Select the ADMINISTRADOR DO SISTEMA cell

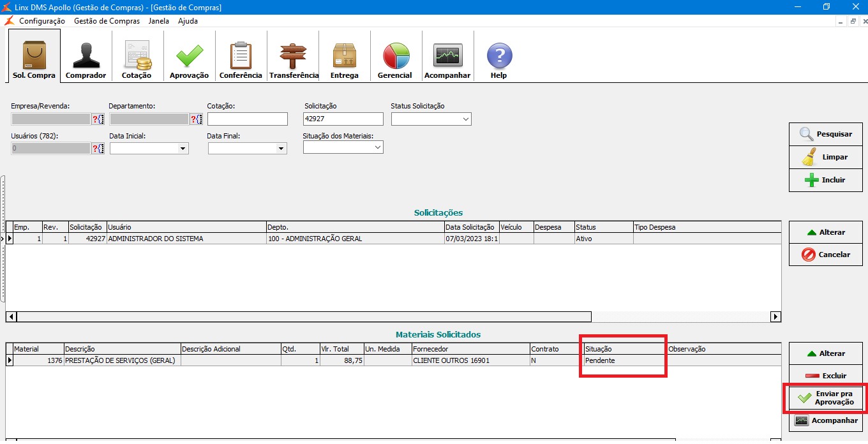[x=186, y=239]
